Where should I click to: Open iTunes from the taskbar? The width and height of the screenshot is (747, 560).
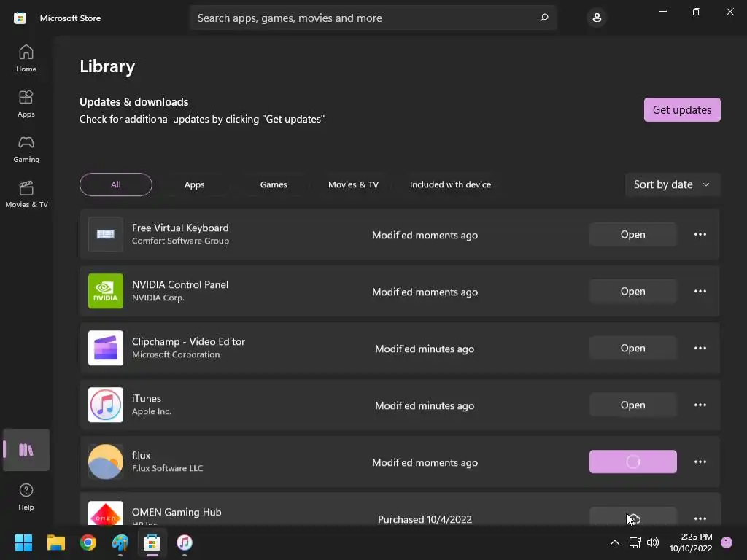[x=185, y=542]
